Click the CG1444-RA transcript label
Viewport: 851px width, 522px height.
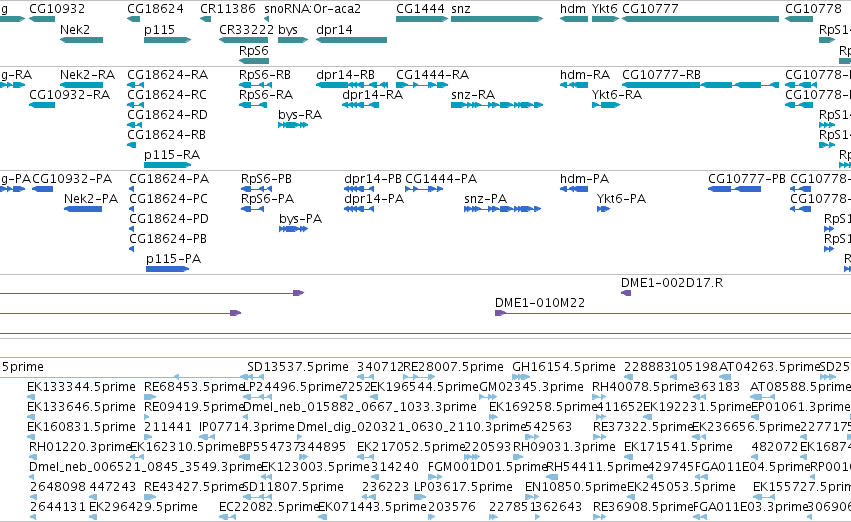point(433,74)
